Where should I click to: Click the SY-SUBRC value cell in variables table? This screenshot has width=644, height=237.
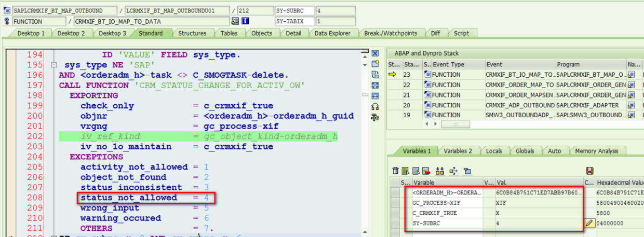click(x=538, y=223)
